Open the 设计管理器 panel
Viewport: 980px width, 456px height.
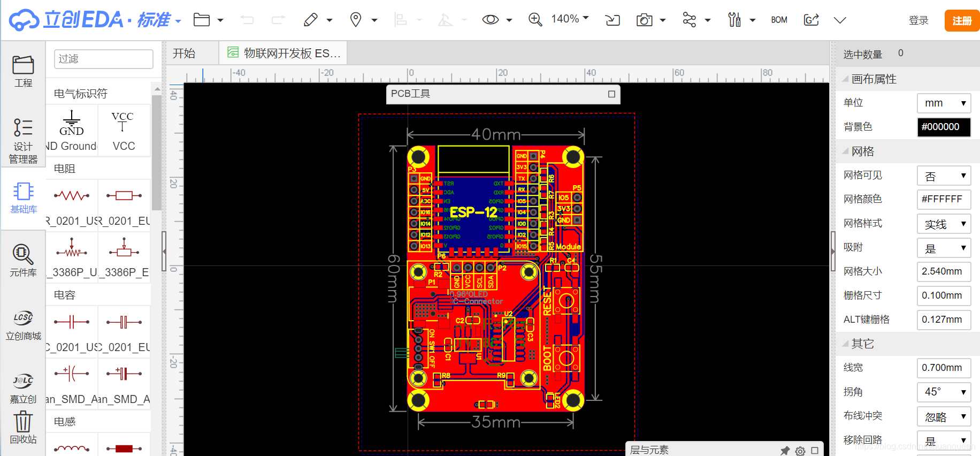click(x=23, y=141)
